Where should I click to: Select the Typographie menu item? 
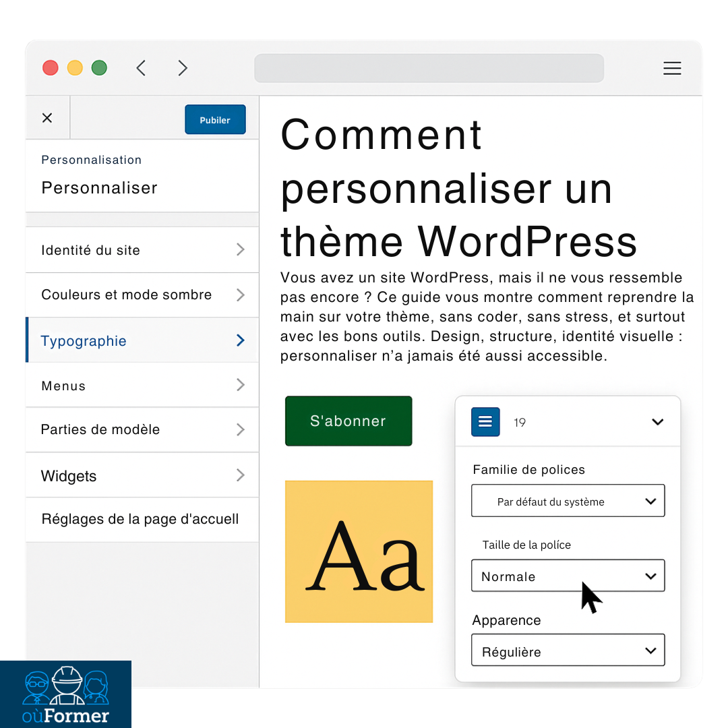pyautogui.click(x=142, y=340)
